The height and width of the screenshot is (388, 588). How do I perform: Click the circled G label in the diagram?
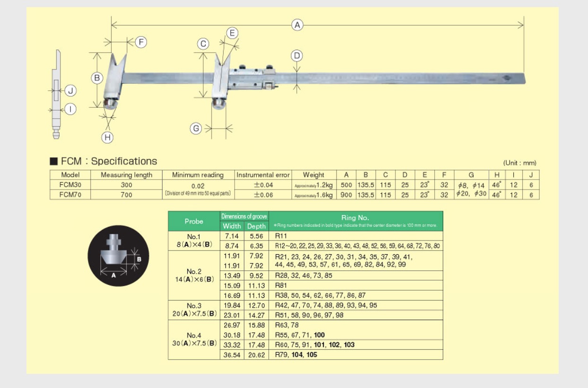[196, 128]
